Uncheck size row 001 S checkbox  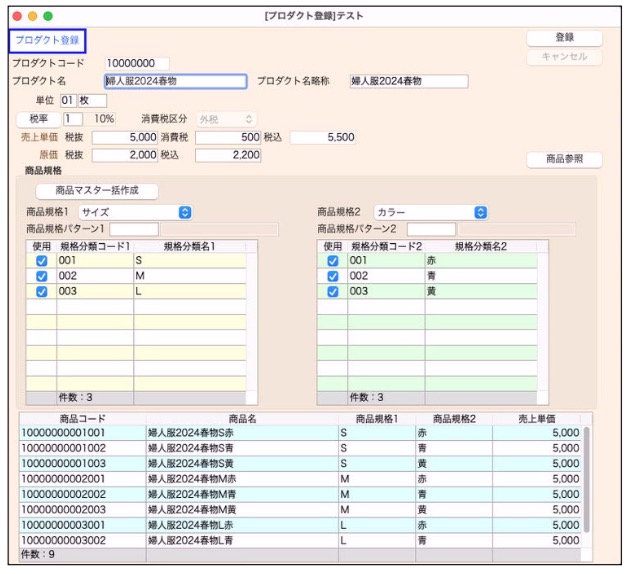tap(40, 261)
